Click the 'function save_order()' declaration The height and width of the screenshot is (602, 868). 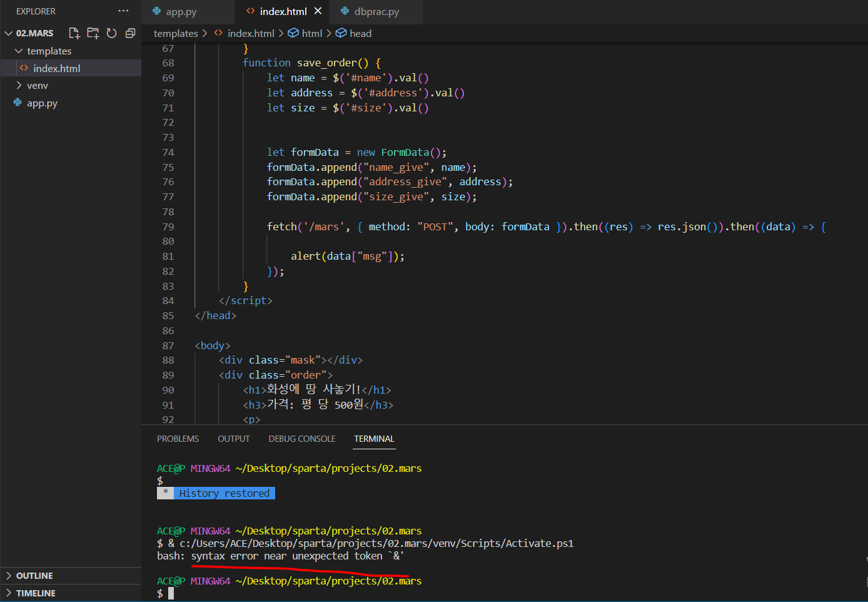[311, 63]
